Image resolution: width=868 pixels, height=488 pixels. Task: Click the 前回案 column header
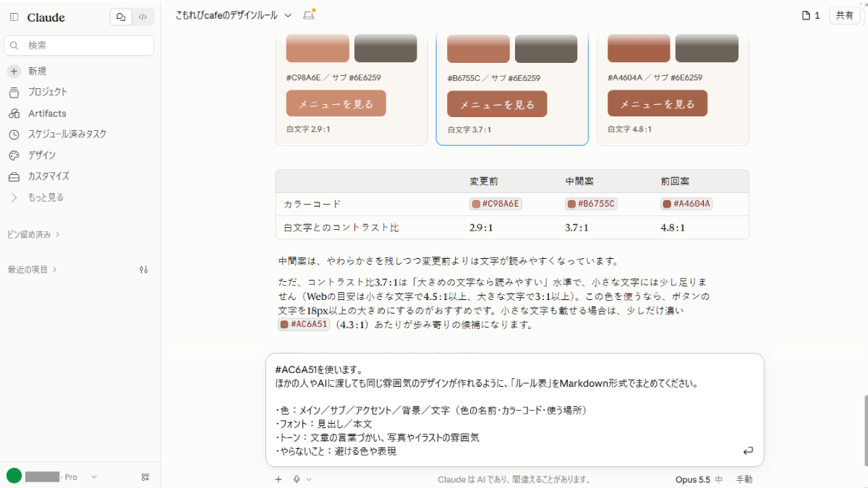pos(675,181)
